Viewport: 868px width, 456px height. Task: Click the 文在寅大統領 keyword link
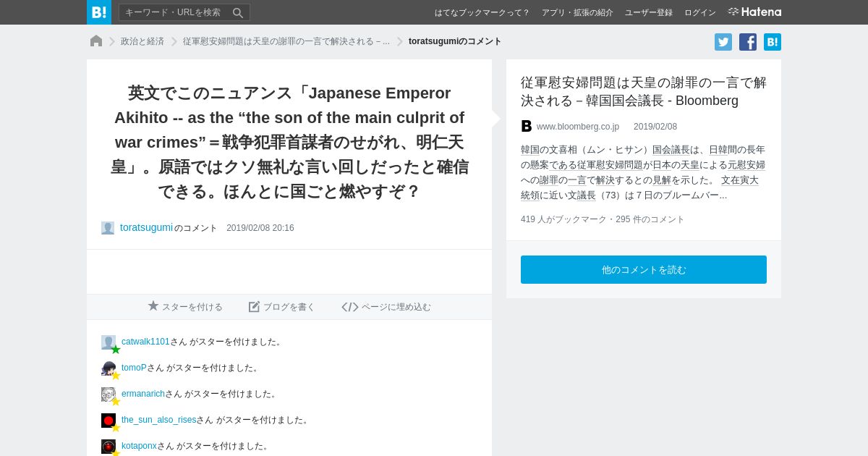[x=639, y=187]
